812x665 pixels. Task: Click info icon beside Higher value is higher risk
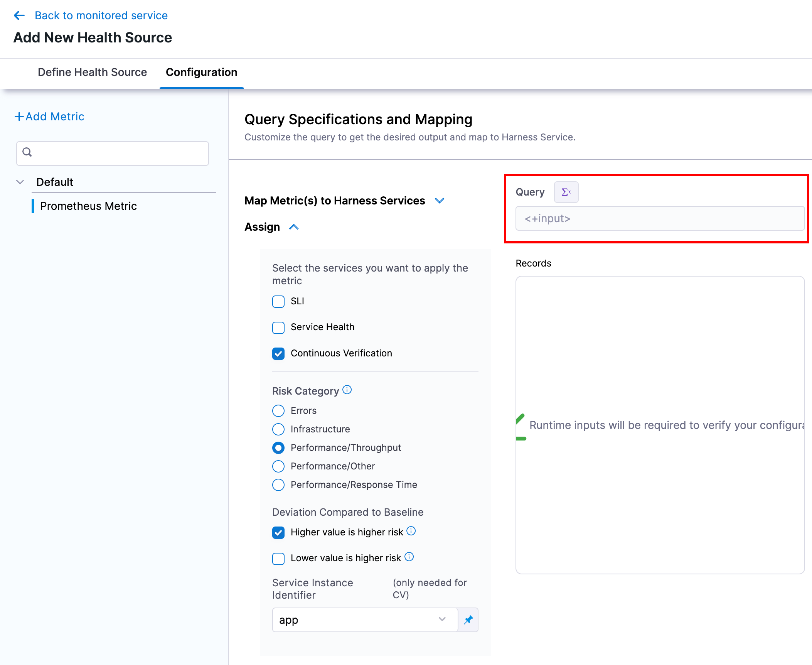(x=411, y=531)
